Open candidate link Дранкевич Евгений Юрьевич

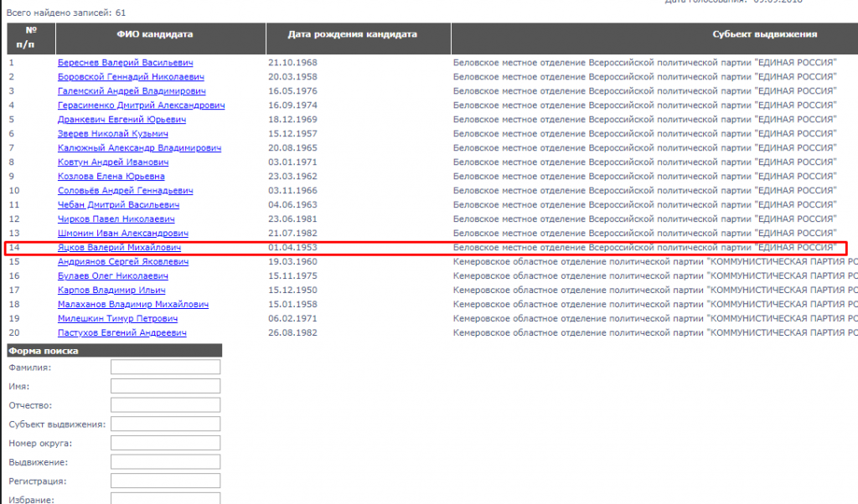click(122, 120)
